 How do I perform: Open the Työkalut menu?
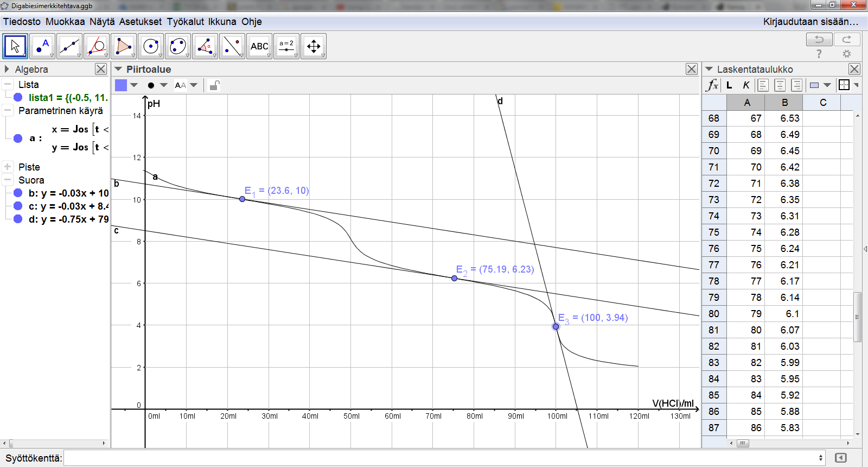tap(185, 22)
